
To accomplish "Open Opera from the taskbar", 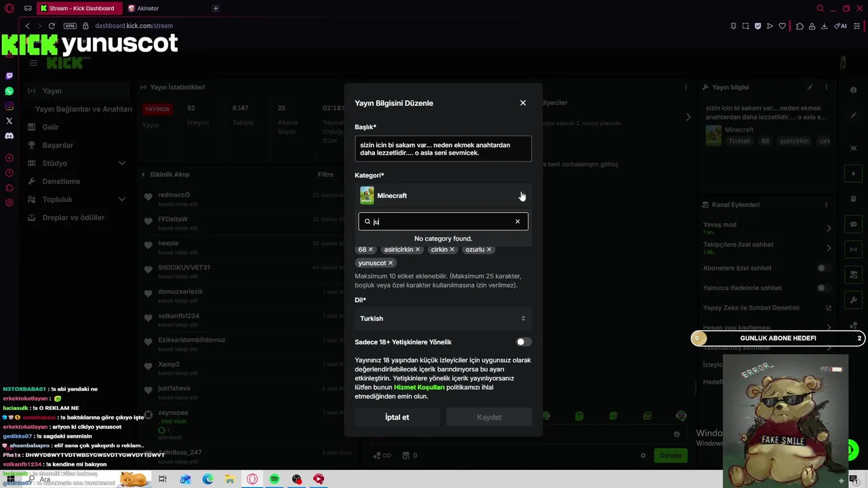I will click(252, 479).
